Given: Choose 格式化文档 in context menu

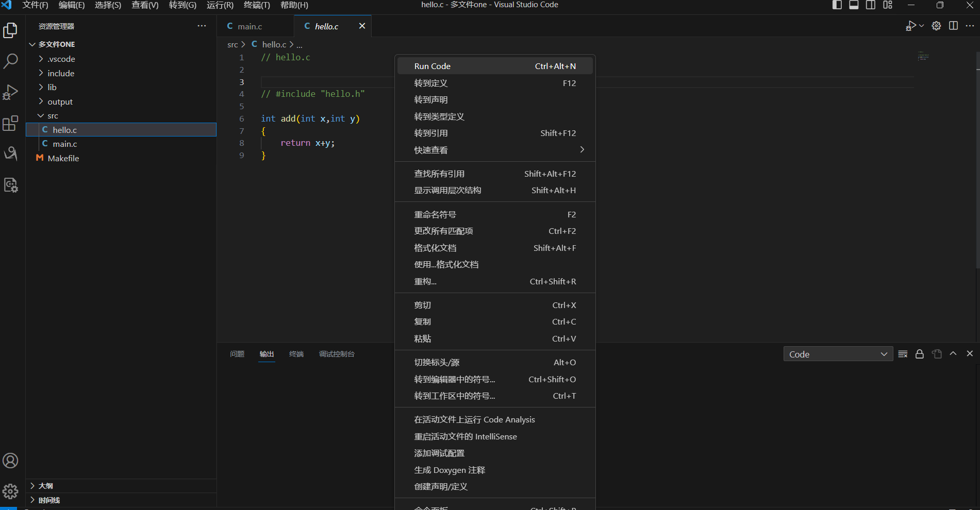Looking at the screenshot, I should 495,248.
